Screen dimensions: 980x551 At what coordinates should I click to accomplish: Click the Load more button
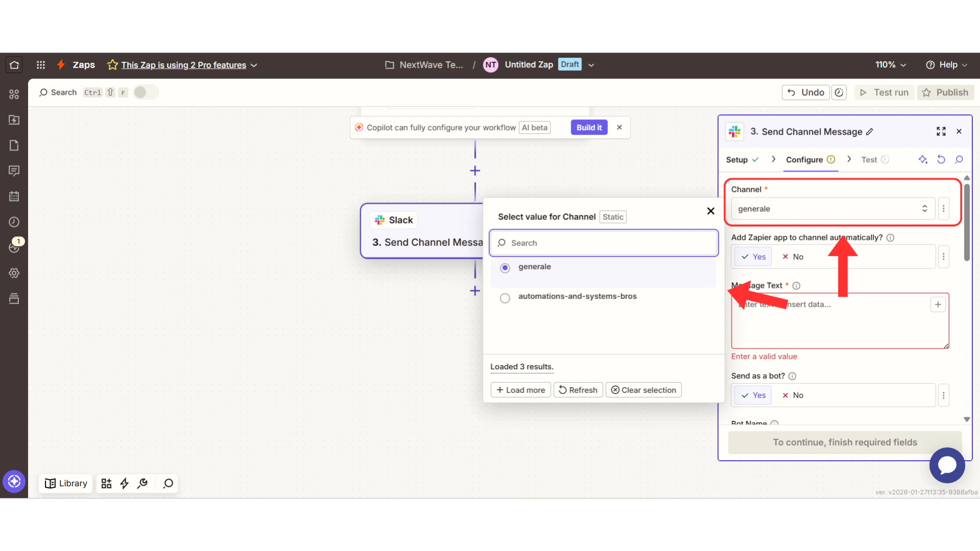520,389
